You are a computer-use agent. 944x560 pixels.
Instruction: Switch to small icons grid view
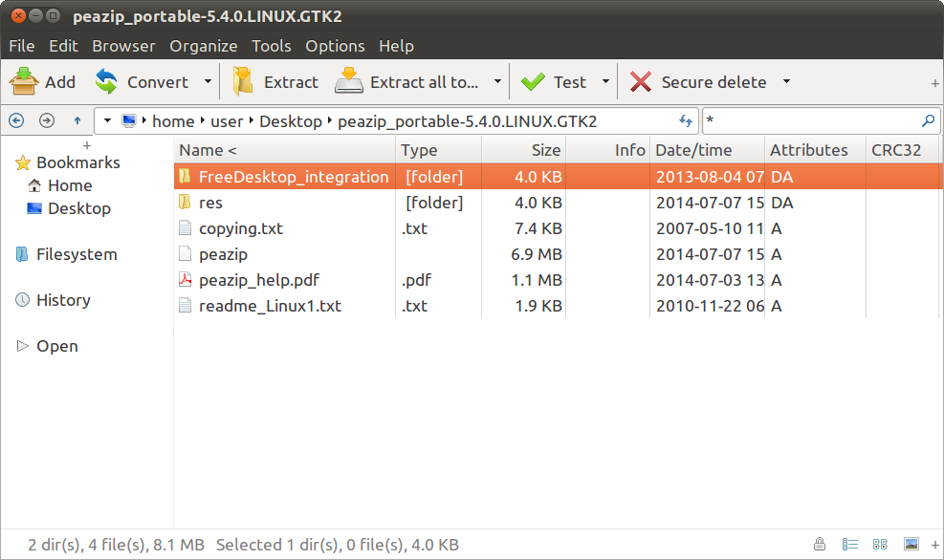[x=880, y=545]
